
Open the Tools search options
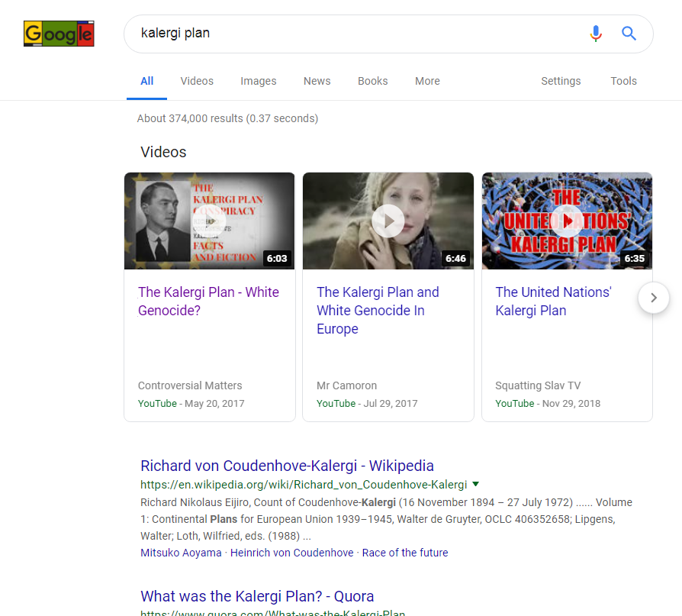pos(623,81)
